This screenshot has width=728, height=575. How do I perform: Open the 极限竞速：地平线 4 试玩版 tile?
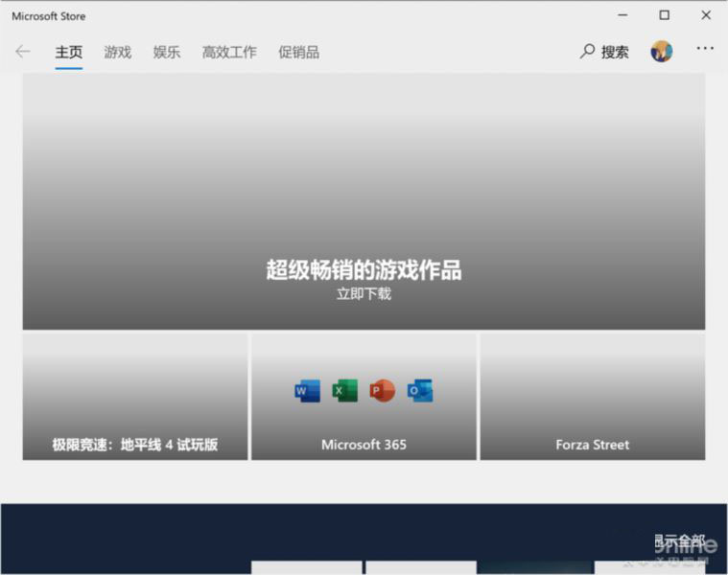(x=135, y=397)
